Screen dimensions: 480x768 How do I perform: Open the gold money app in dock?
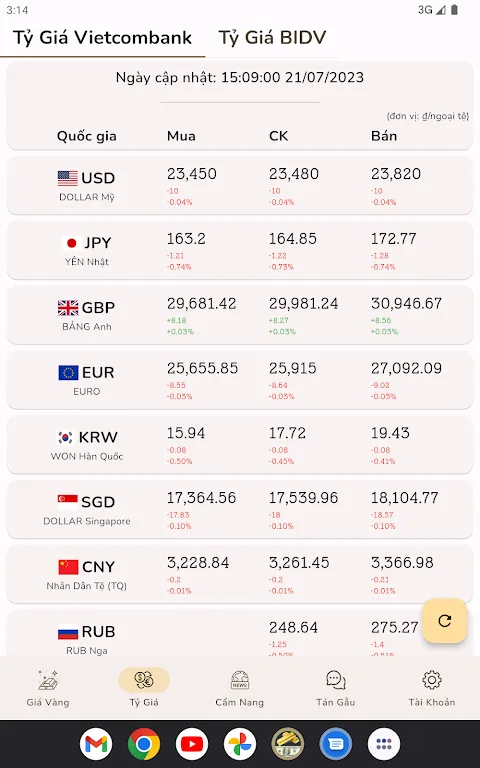[x=288, y=744]
